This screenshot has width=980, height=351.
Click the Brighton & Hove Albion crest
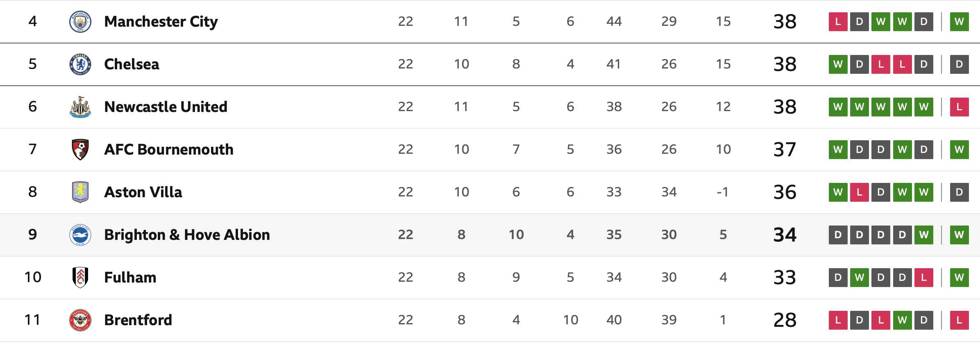[80, 235]
